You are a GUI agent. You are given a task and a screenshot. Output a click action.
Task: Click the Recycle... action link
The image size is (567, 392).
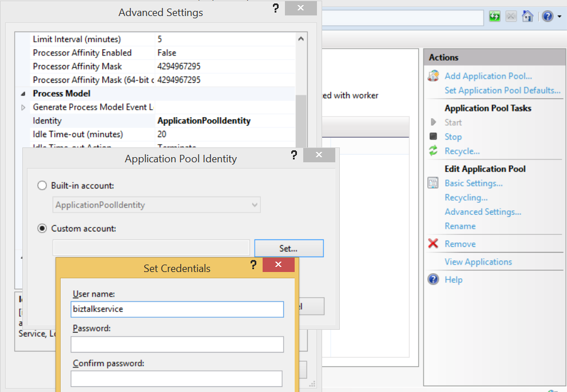pyautogui.click(x=462, y=151)
